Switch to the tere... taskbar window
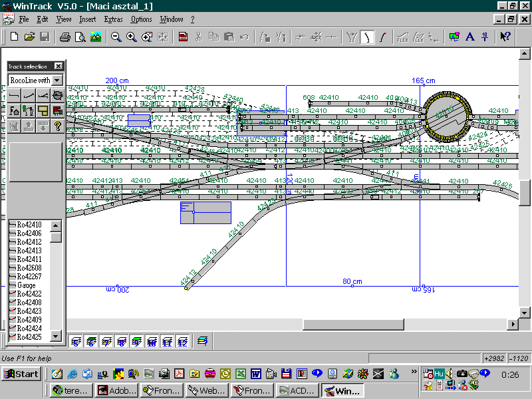 point(72,390)
